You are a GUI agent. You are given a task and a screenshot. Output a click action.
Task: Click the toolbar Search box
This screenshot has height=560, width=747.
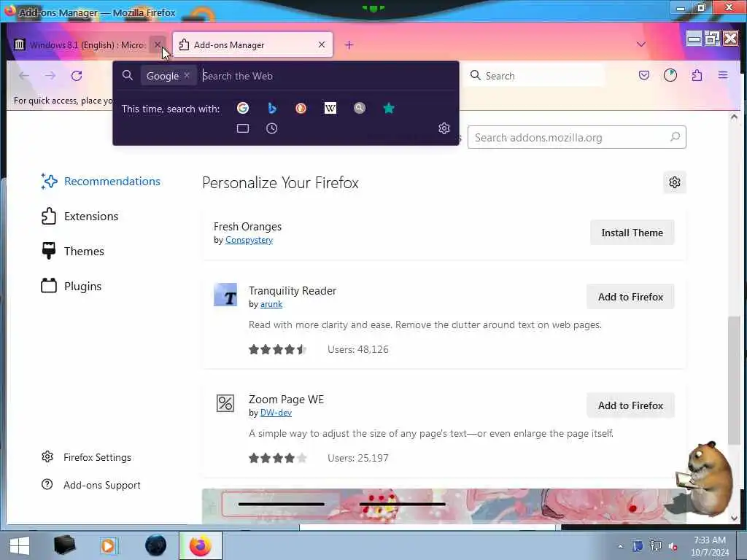[535, 76]
